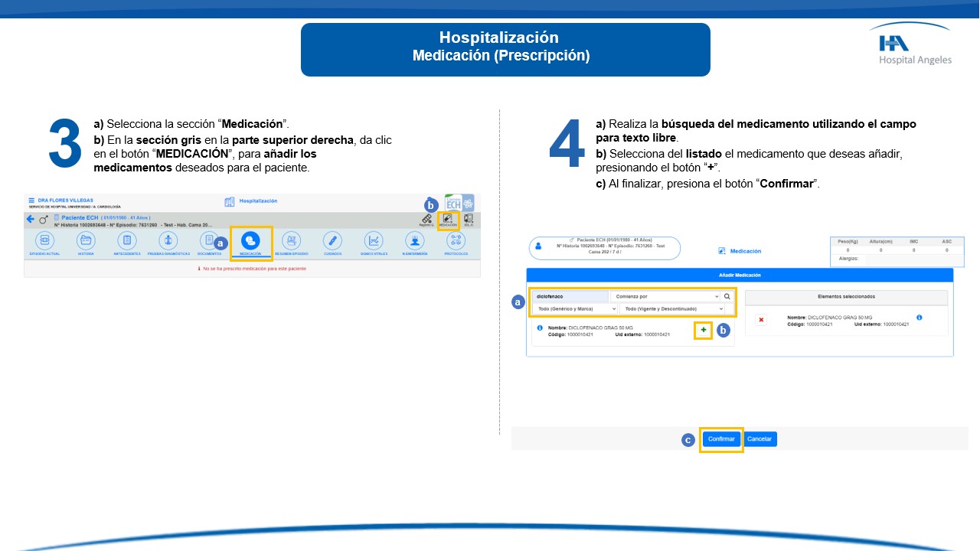Viewport: 980px width, 551px height.
Task: Open the Historia section icon
Action: [x=85, y=241]
